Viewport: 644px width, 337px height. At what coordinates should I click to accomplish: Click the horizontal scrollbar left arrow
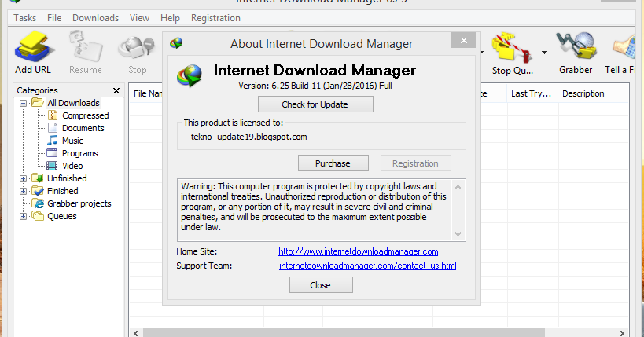[136, 332]
